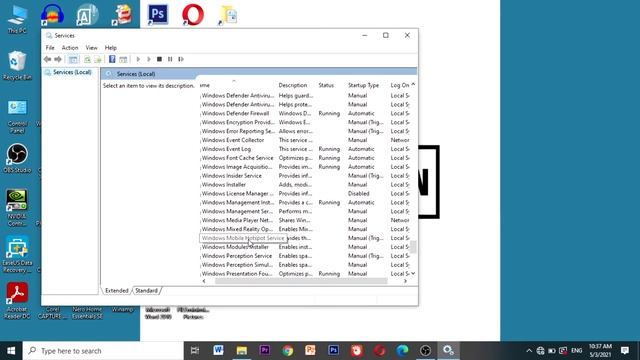
Task: Open the NVIDIA Control Panel desktop shortcut
Action: (x=17, y=208)
